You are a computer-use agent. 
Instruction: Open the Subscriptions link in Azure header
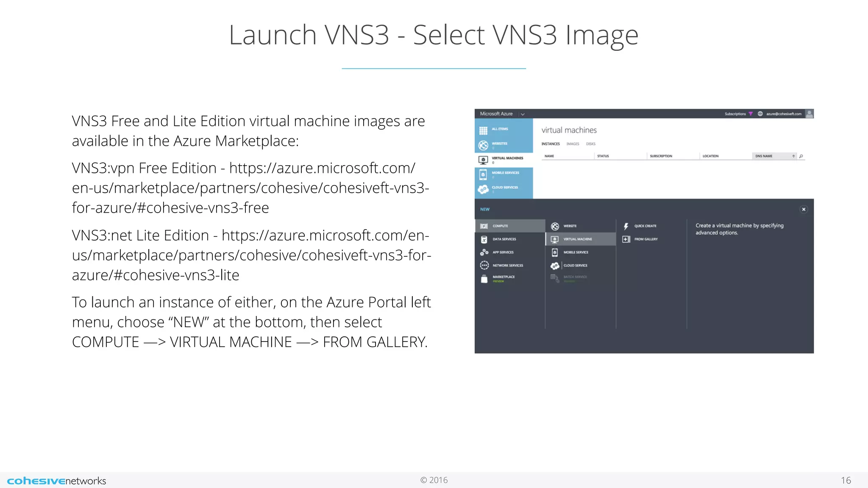click(735, 114)
